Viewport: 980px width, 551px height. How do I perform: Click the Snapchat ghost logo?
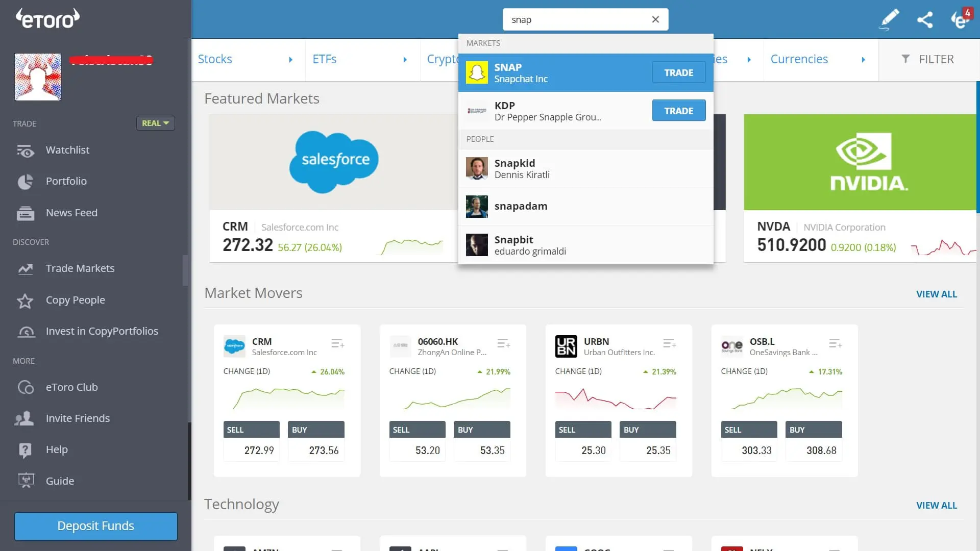[477, 72]
